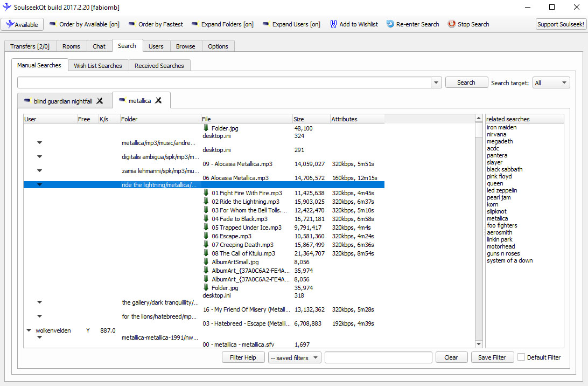Select Manual Searches tab
Image resolution: width=588 pixels, height=386 pixels.
(39, 65)
